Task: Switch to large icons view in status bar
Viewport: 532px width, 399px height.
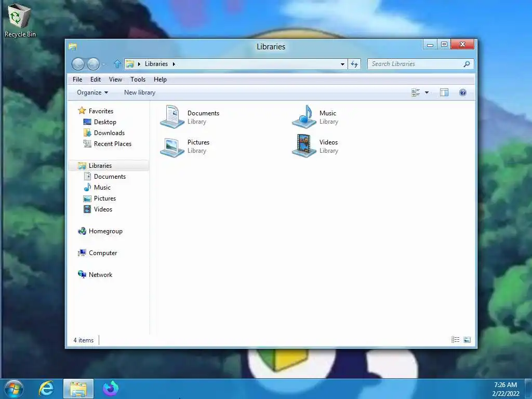Action: [x=467, y=340]
